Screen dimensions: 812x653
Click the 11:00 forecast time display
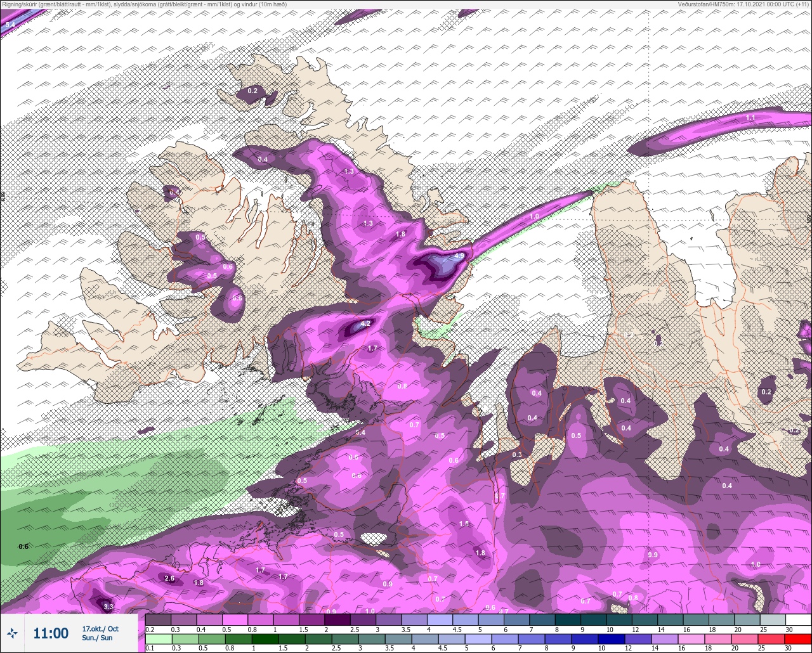(51, 633)
